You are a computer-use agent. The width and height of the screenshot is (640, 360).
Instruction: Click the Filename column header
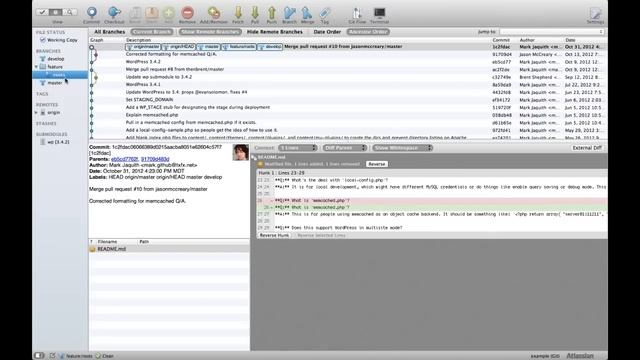coord(107,242)
